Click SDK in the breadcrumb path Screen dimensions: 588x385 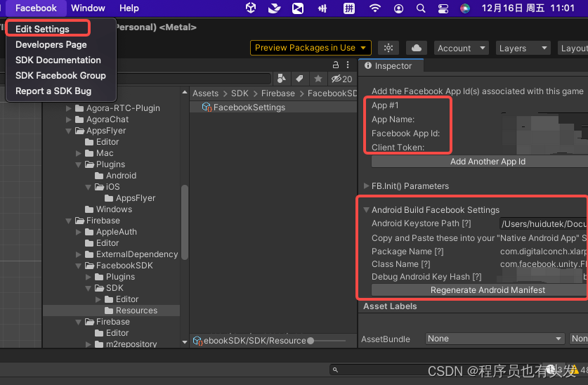pyautogui.click(x=240, y=93)
